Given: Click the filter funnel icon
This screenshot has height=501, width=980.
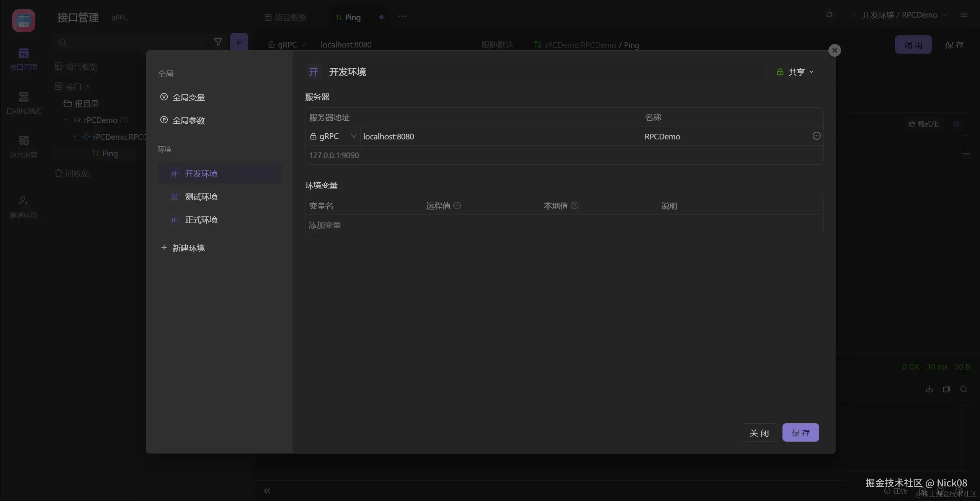Looking at the screenshot, I should (218, 42).
